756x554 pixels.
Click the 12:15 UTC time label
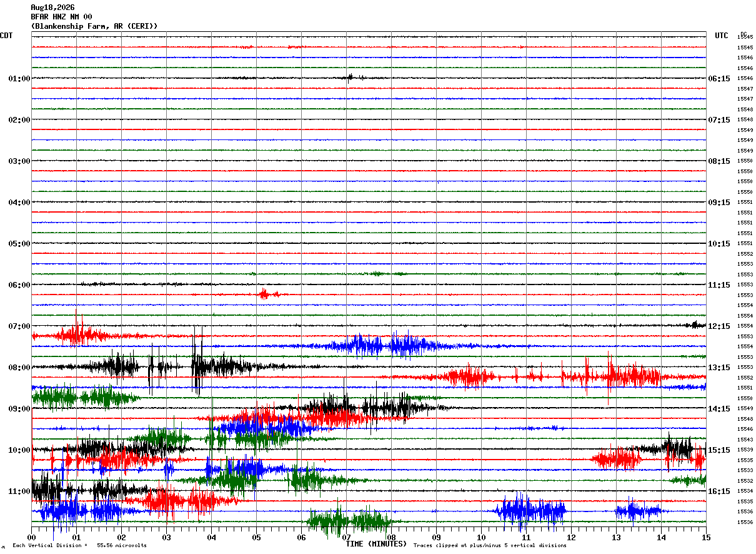719,326
